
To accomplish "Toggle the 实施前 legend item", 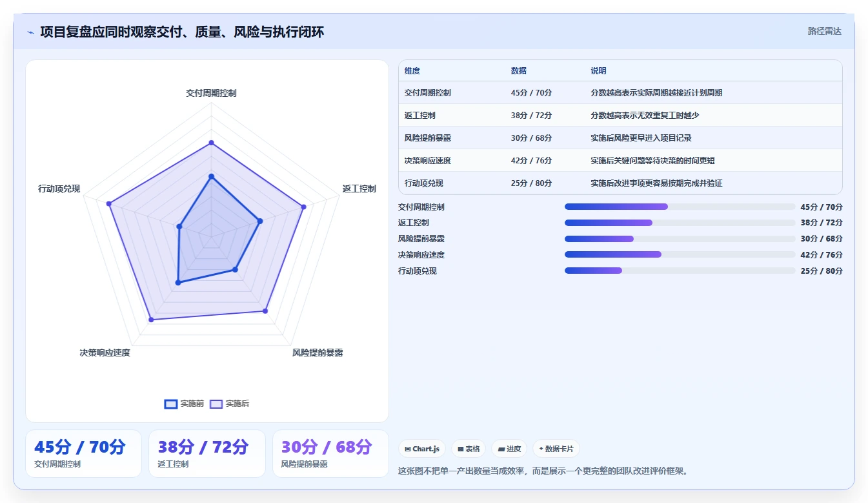I will (185, 404).
